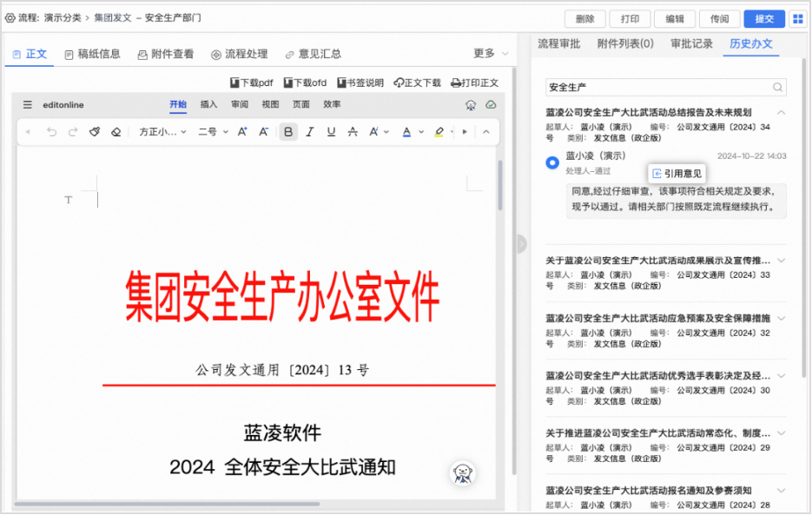Click the superscript A icon
This screenshot has height=515, width=812.
pyautogui.click(x=373, y=132)
